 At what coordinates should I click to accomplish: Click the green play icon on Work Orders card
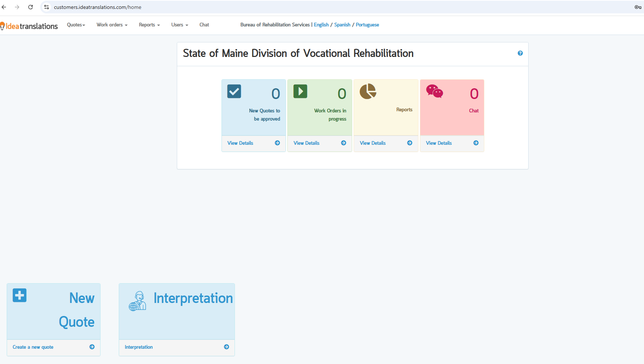click(x=300, y=91)
